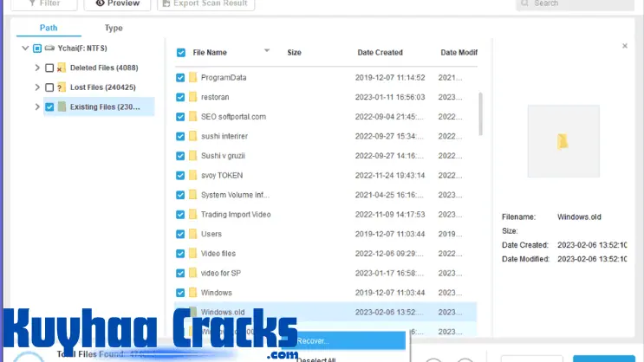Screen dimensions: 644x362
Task: Click the folder icon next to Trading Import Video
Action: click(192, 215)
